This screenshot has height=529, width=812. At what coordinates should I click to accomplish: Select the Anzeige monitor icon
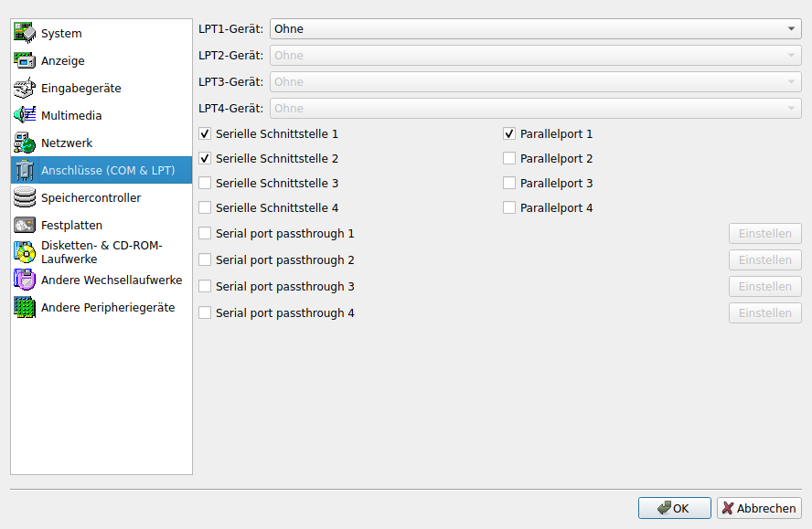pyautogui.click(x=25, y=61)
